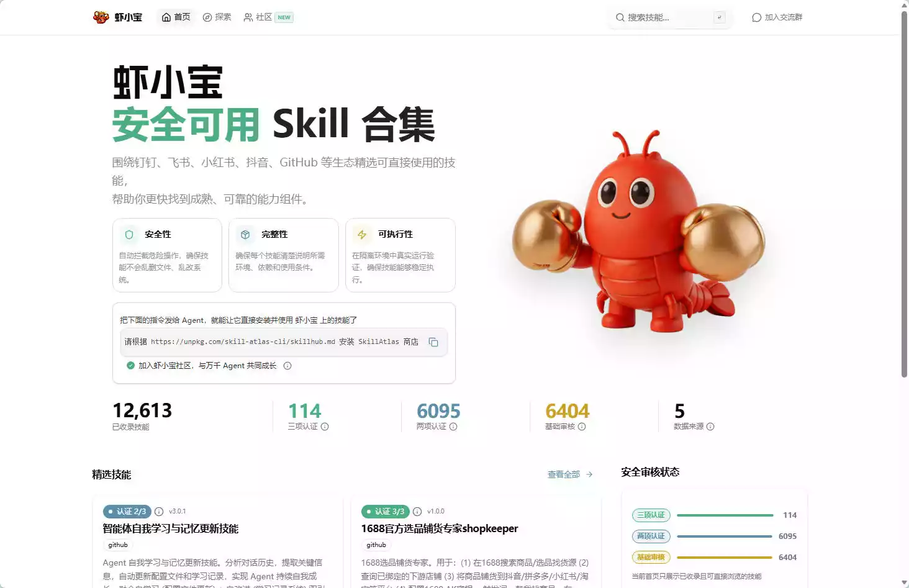The height and width of the screenshot is (588, 909).
Task: Click github tag under 智能体自我学习 card
Action: tap(118, 545)
